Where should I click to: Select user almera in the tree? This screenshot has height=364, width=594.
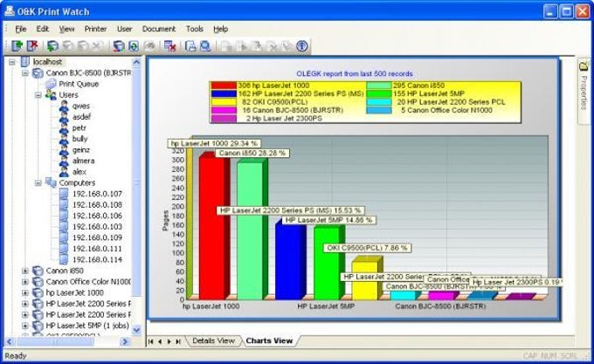pos(83,161)
